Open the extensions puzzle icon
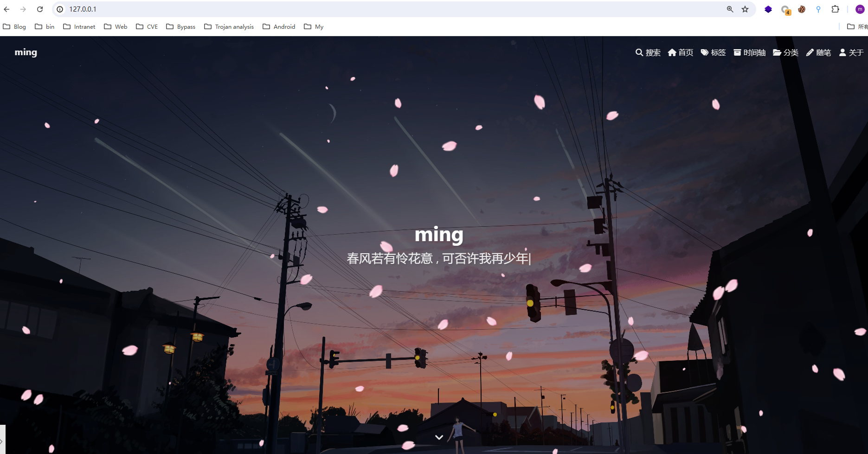The height and width of the screenshot is (454, 868). [835, 9]
